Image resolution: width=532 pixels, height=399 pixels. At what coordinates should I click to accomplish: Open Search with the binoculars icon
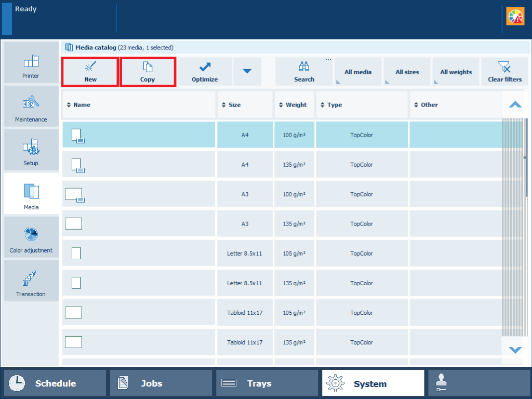(x=304, y=72)
